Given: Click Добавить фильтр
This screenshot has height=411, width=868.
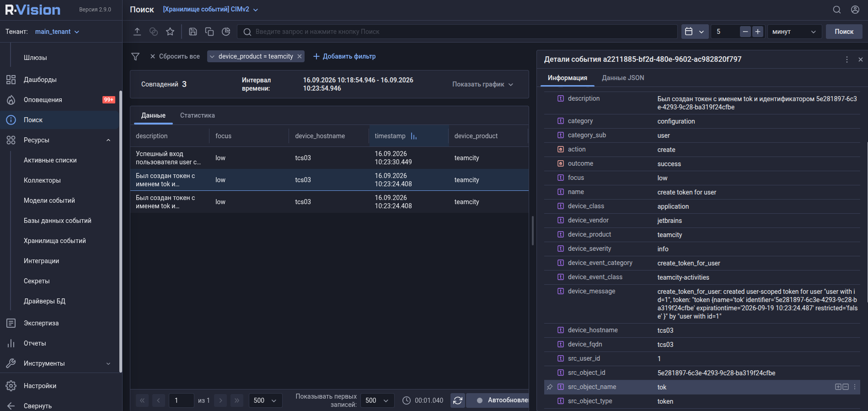Looking at the screenshot, I should (344, 56).
